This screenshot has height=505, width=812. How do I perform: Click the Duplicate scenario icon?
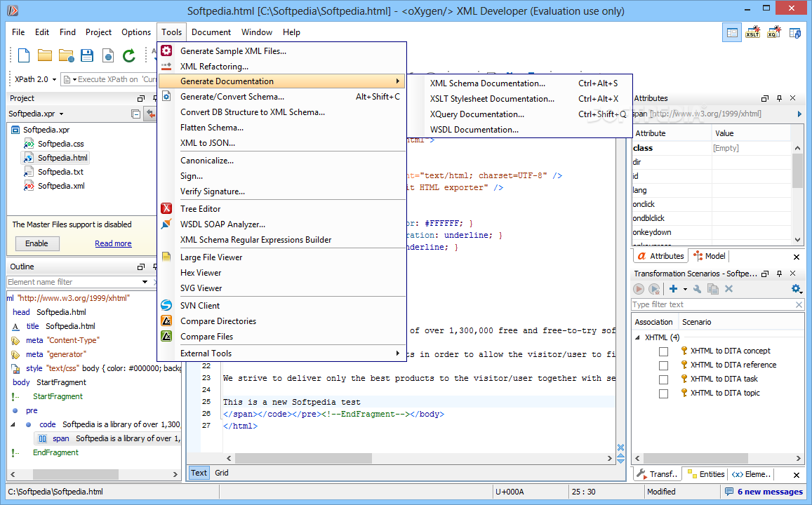(x=713, y=289)
